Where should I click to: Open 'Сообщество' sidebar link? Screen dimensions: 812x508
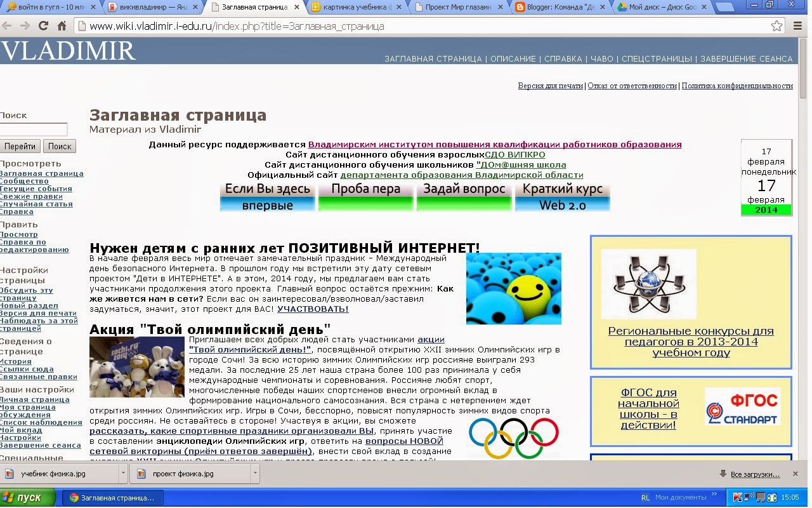(x=24, y=181)
